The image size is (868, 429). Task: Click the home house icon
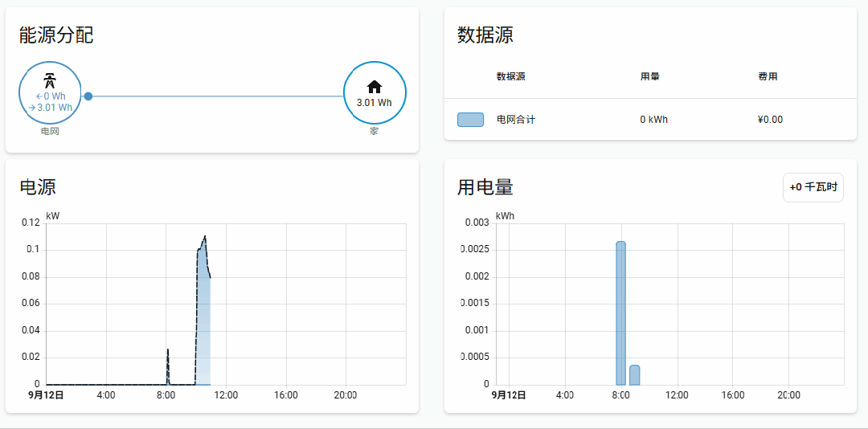[x=375, y=87]
